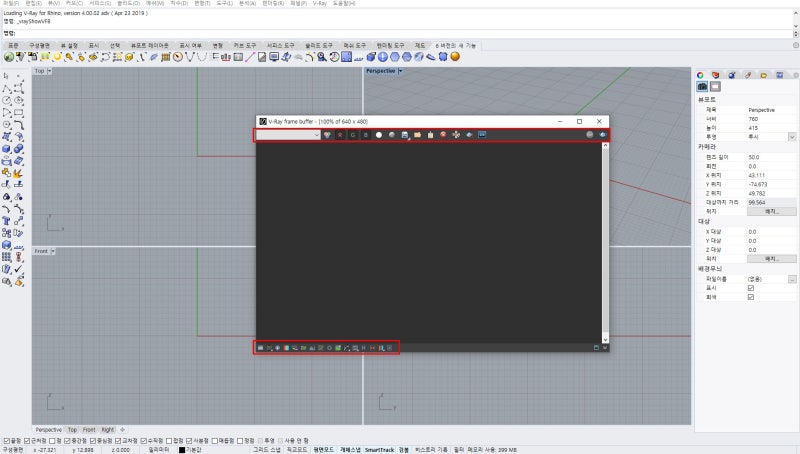
Task: Switch to green channel in V-Ray frame buffer
Action: click(353, 135)
